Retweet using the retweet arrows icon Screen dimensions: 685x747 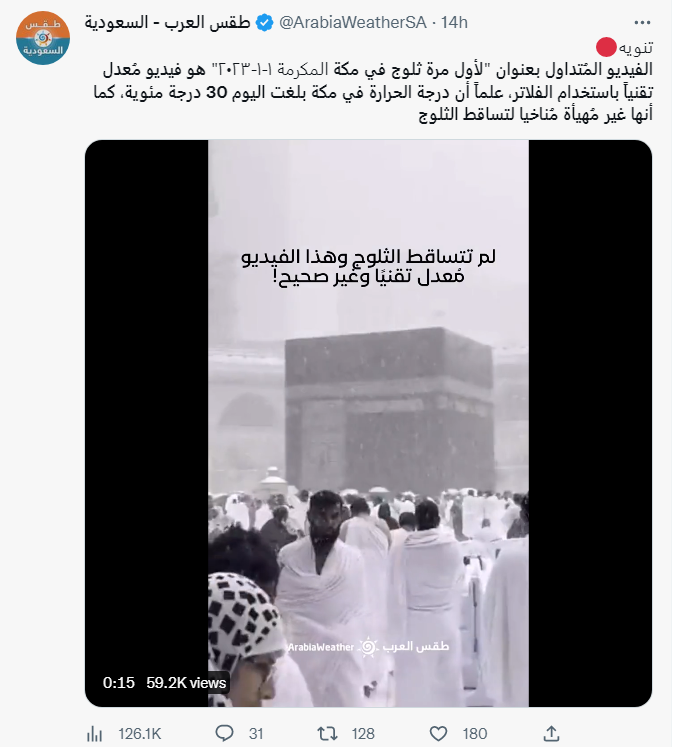pos(327,733)
